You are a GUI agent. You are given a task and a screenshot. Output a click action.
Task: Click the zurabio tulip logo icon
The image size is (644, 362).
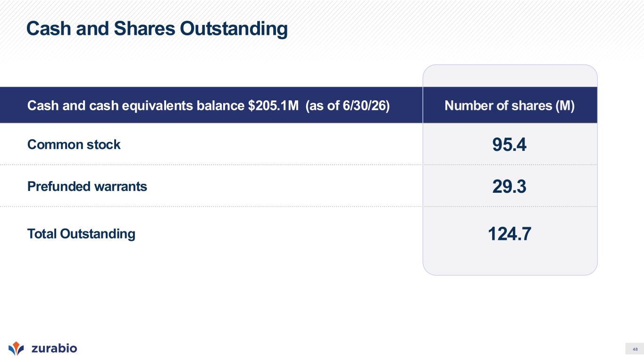tap(16, 348)
